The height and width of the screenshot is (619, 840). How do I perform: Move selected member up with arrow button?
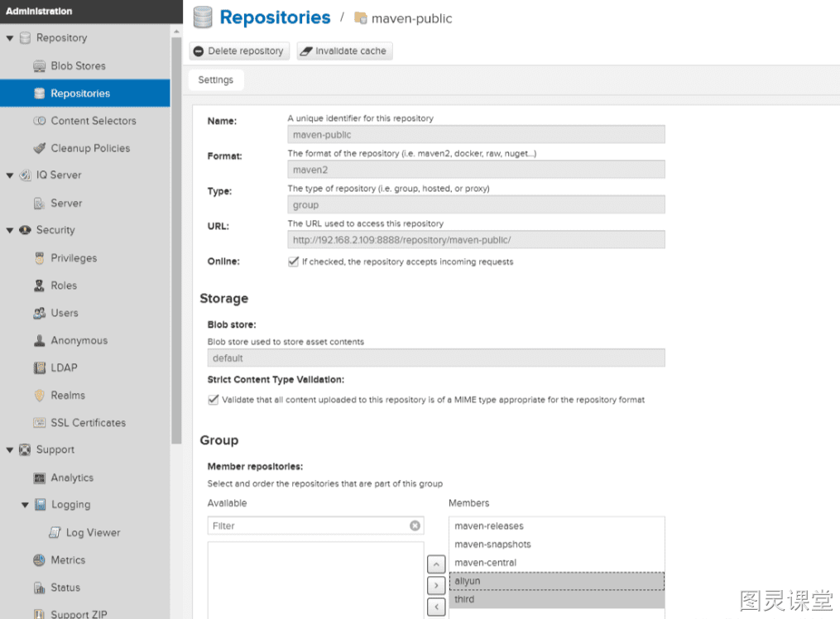pyautogui.click(x=436, y=564)
